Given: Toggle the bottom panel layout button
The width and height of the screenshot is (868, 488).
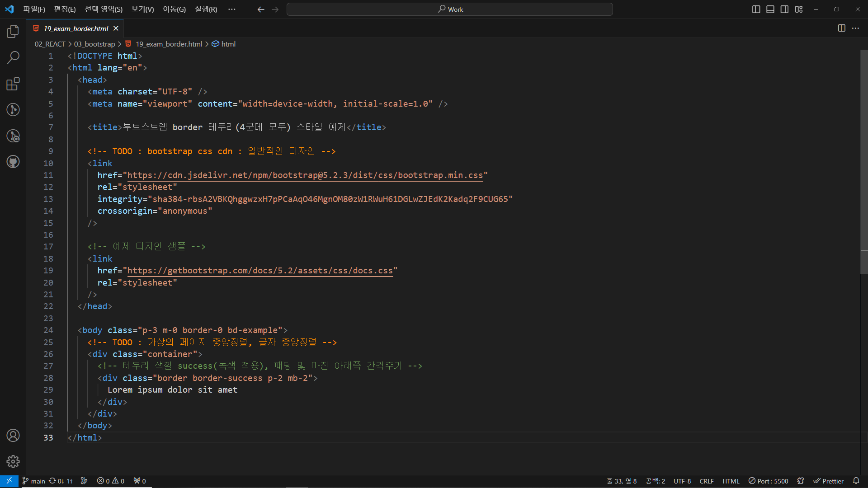Looking at the screenshot, I should (770, 9).
